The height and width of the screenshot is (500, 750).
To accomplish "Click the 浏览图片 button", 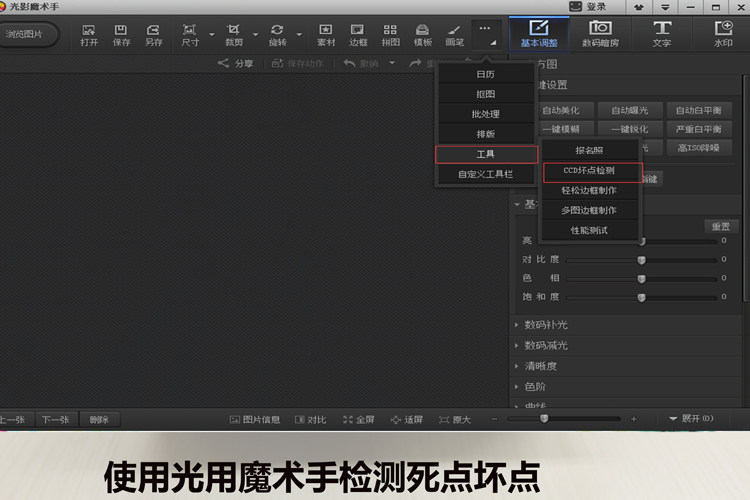I will click(28, 34).
